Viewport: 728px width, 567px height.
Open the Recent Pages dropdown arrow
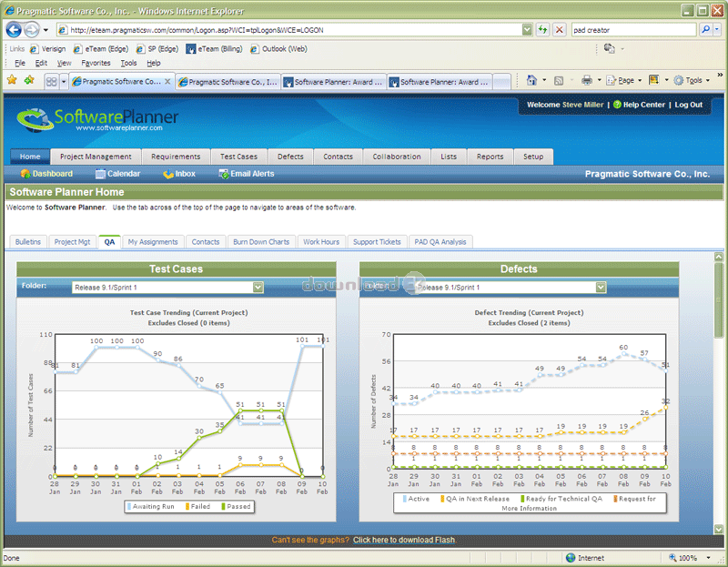(45, 30)
